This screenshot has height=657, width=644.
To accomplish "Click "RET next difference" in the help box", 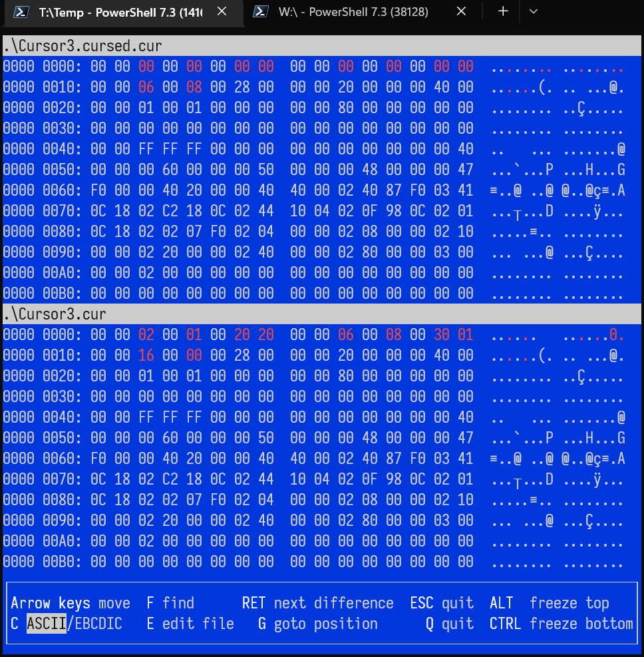I will (317, 603).
